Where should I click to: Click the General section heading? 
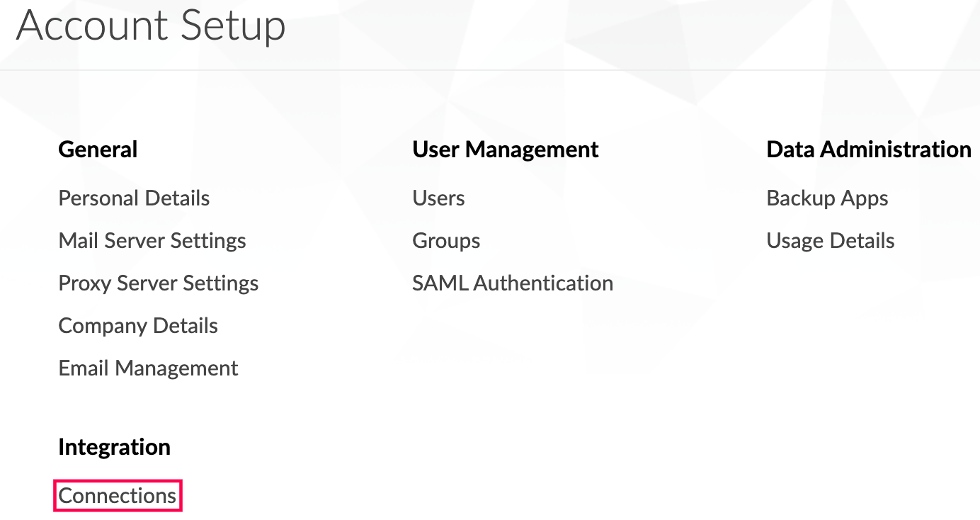[98, 149]
